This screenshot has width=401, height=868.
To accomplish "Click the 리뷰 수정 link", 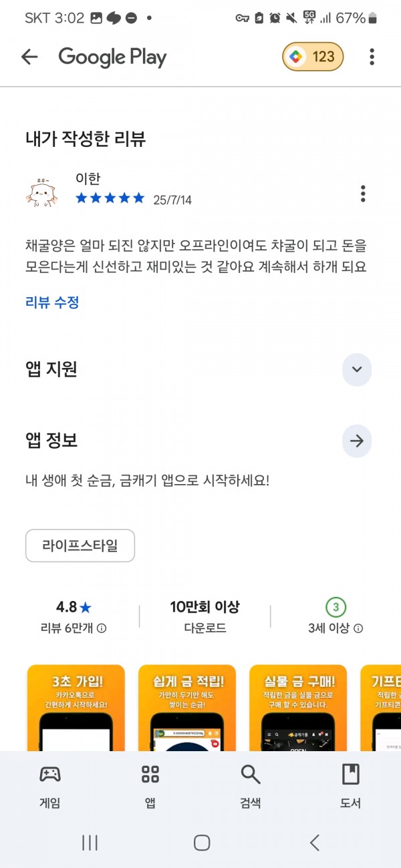I will [52, 302].
